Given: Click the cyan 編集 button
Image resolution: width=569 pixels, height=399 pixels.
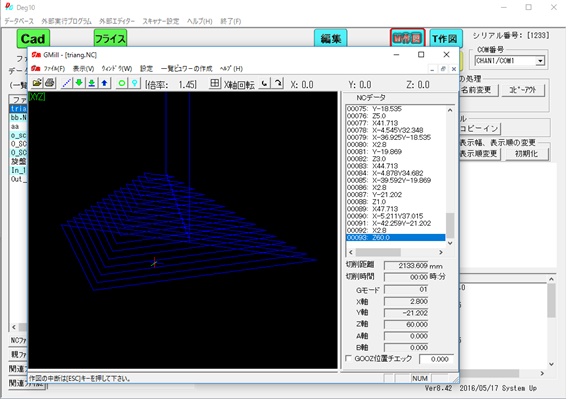Looking at the screenshot, I should coord(331,38).
